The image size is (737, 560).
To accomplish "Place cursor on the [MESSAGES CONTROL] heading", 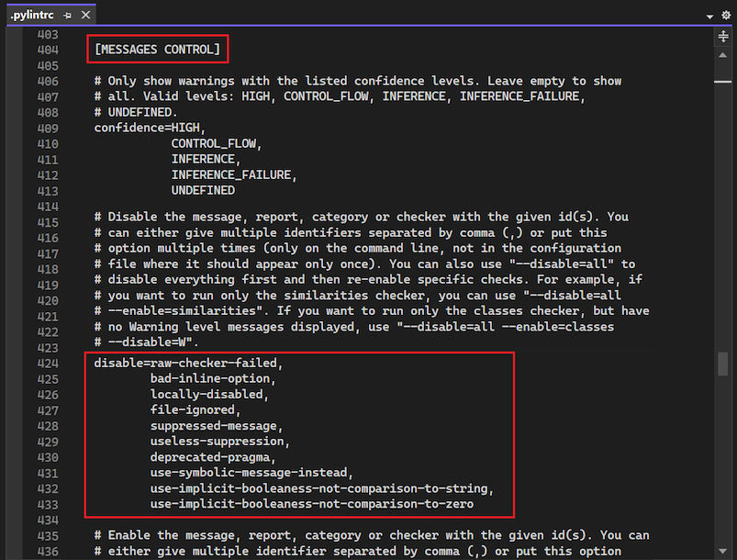I will point(157,48).
